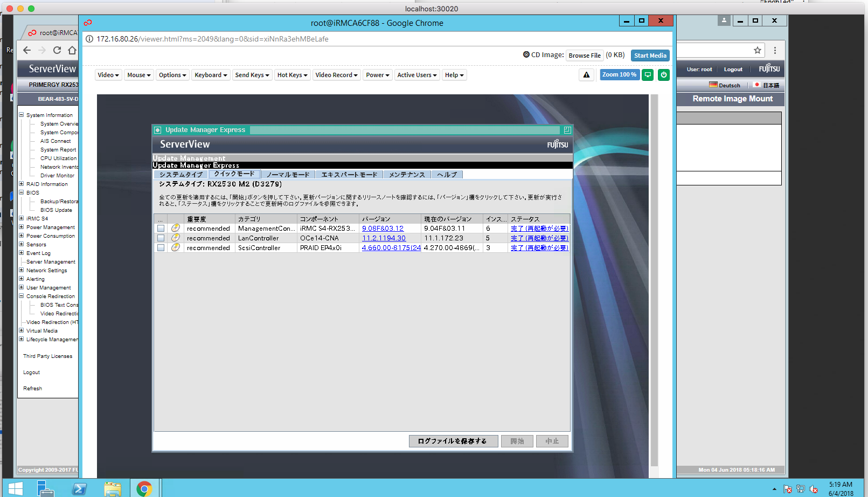This screenshot has height=497, width=868.
Task: Open version link 11.2.1194.30
Action: click(x=384, y=238)
